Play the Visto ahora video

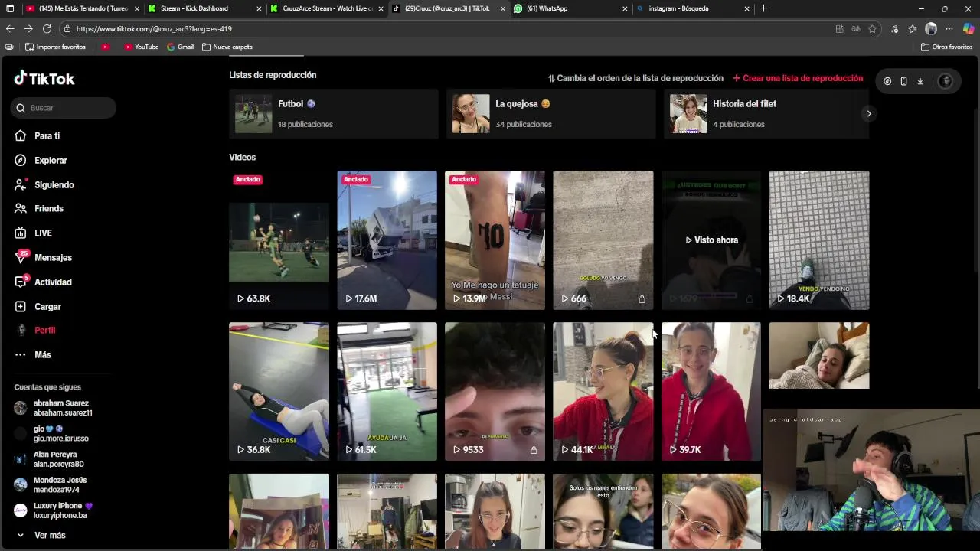710,240
